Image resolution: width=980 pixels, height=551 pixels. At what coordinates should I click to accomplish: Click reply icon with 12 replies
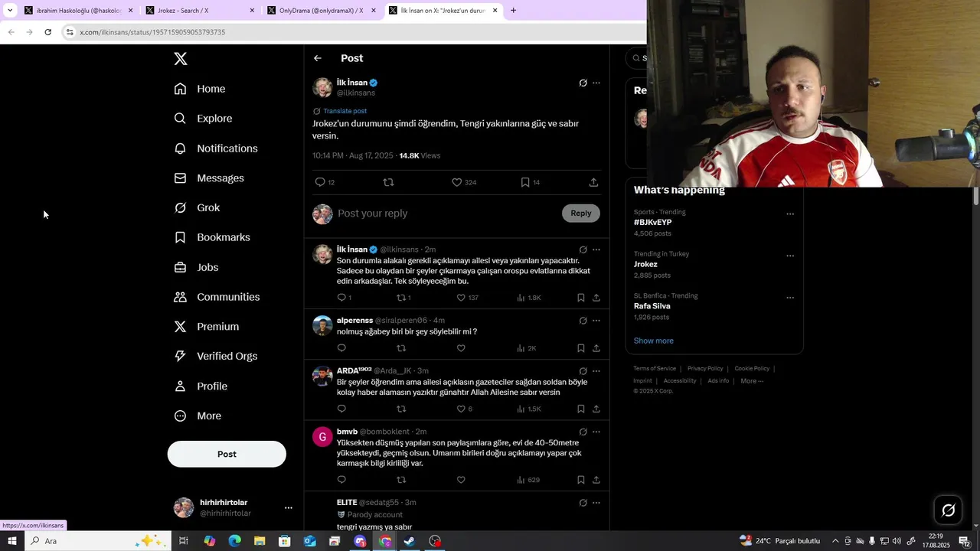325,182
